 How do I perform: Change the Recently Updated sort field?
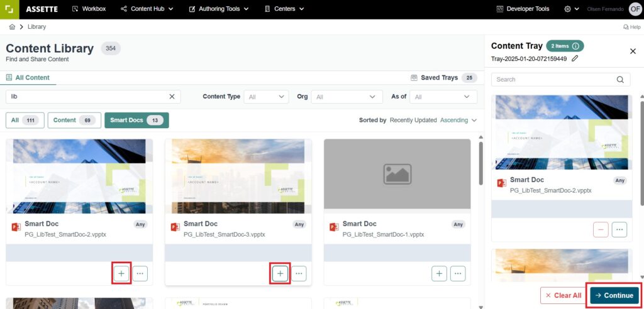tap(413, 120)
